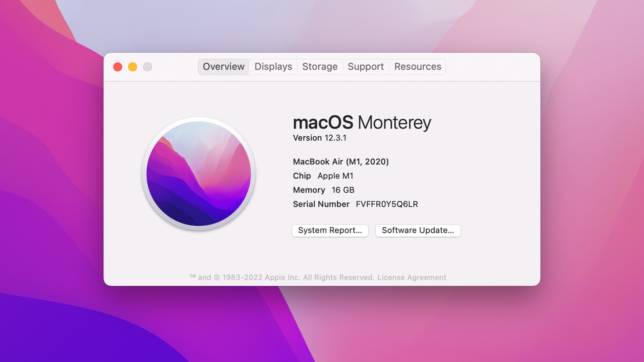The width and height of the screenshot is (644, 362).
Task: Click the Version 12.3.1 text
Action: click(x=320, y=138)
